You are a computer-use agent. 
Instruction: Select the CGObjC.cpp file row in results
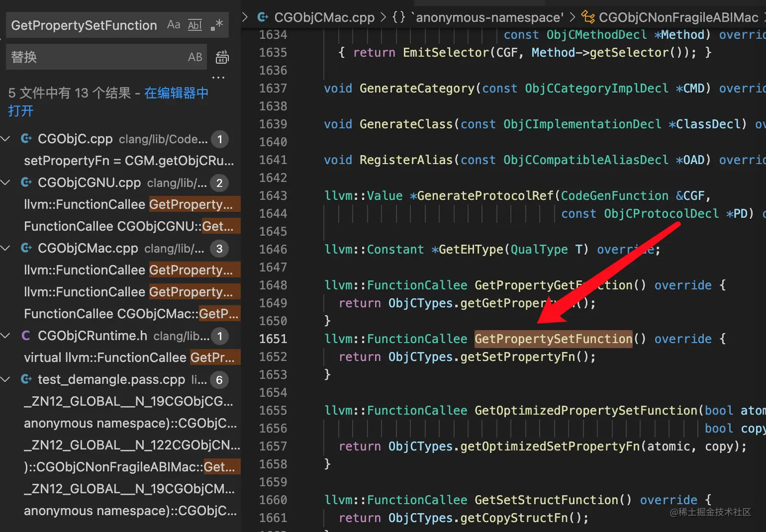pyautogui.click(x=120, y=139)
